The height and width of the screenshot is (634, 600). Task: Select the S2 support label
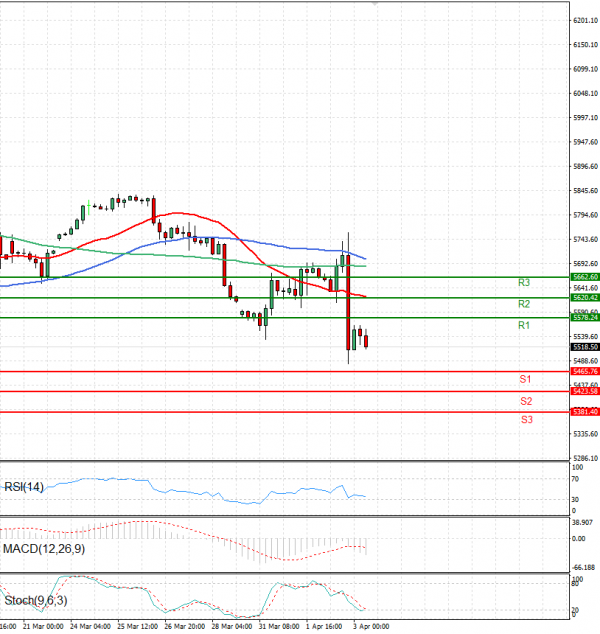(x=525, y=401)
